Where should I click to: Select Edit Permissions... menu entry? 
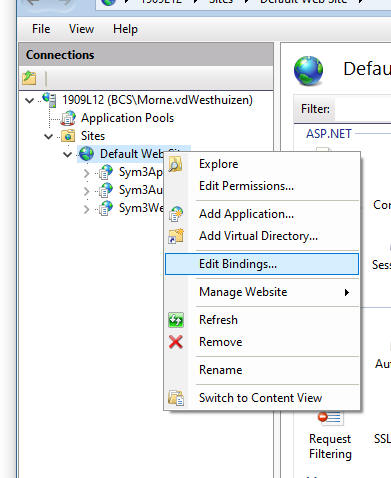click(246, 186)
